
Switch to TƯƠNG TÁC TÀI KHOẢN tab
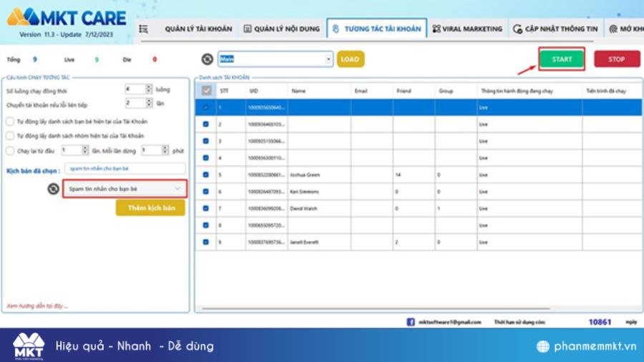click(x=376, y=29)
